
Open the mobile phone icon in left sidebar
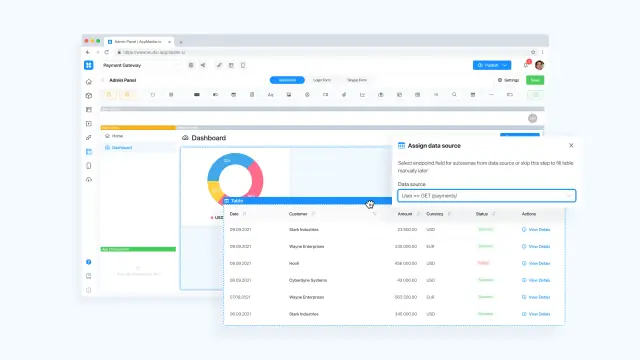click(89, 166)
